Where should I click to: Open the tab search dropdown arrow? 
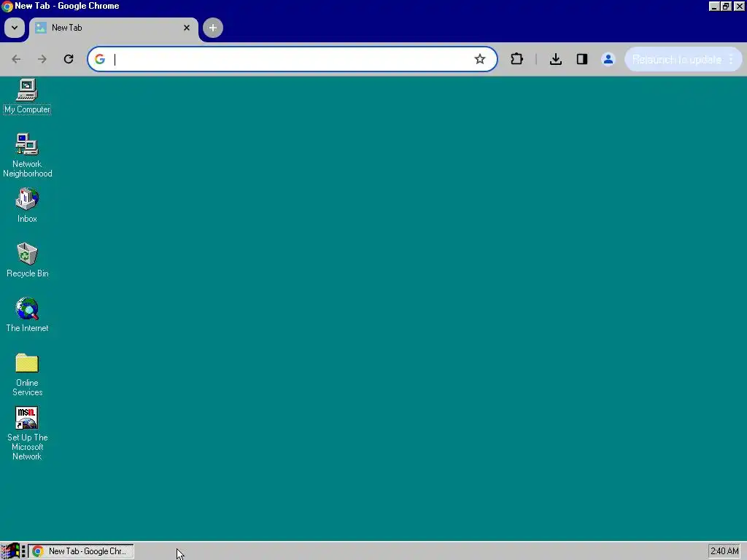[x=15, y=28]
